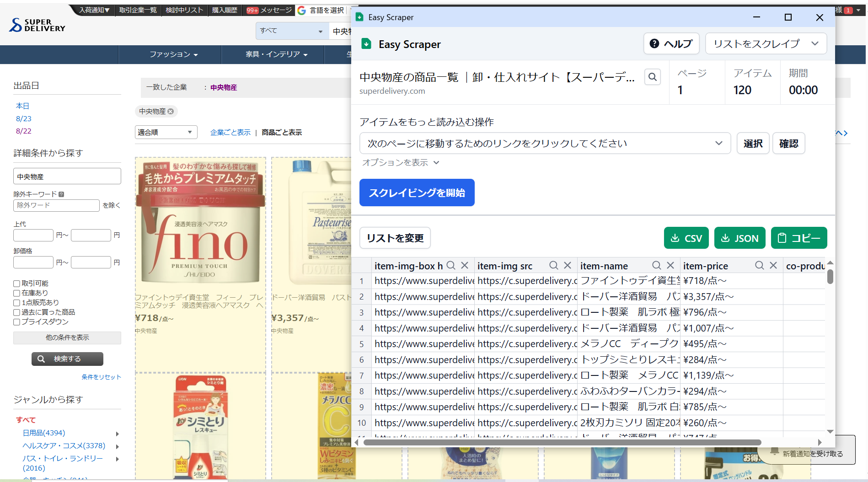
Task: Click the fino hair mask product thumbnail
Action: click(x=200, y=222)
